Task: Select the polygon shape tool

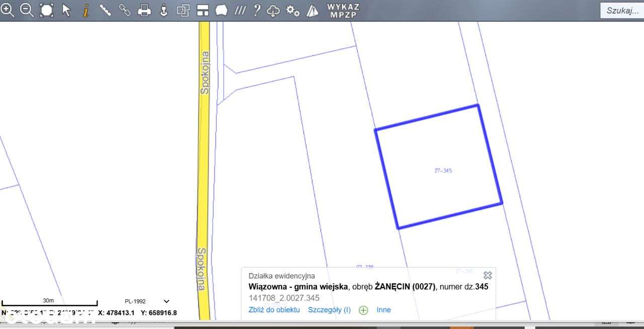Action: [x=221, y=10]
